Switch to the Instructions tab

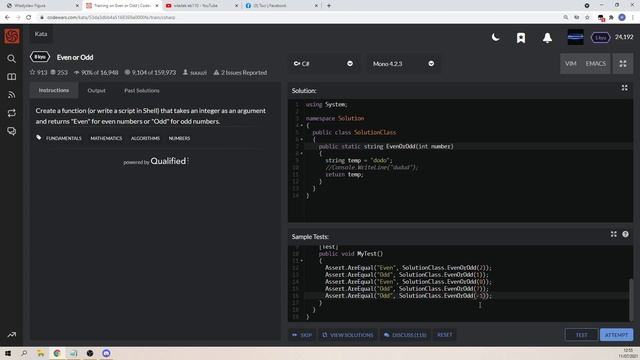(54, 90)
